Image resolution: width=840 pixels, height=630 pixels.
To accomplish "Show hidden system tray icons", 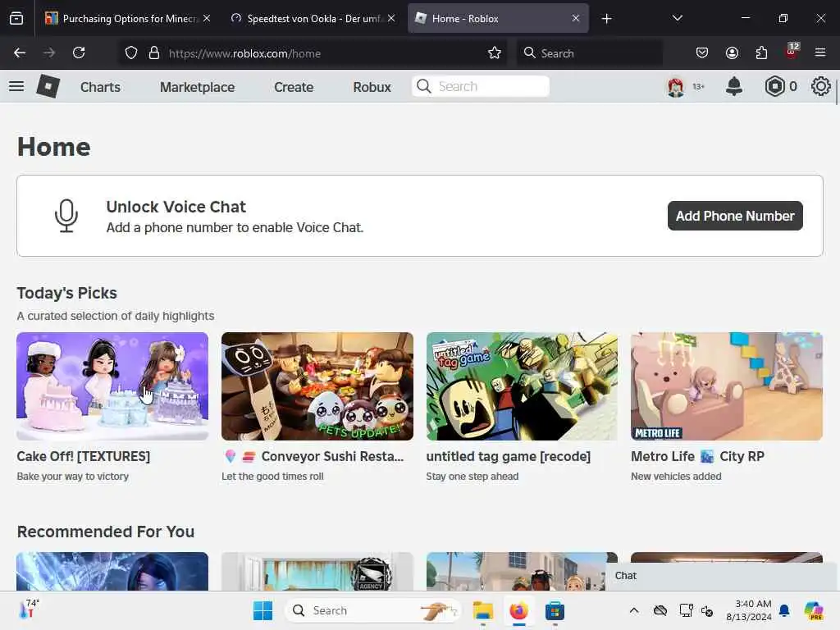I will click(634, 610).
